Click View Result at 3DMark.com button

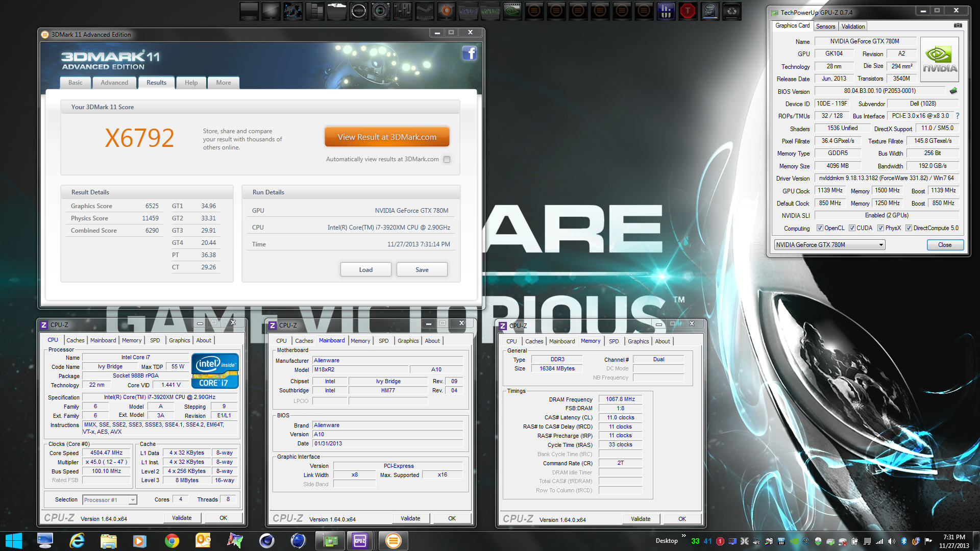coord(387,137)
